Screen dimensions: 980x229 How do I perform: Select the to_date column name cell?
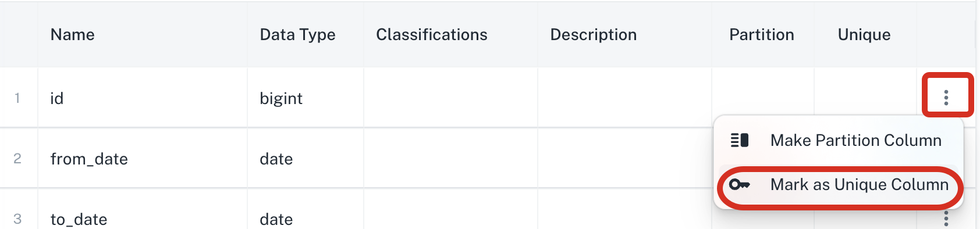(143, 209)
